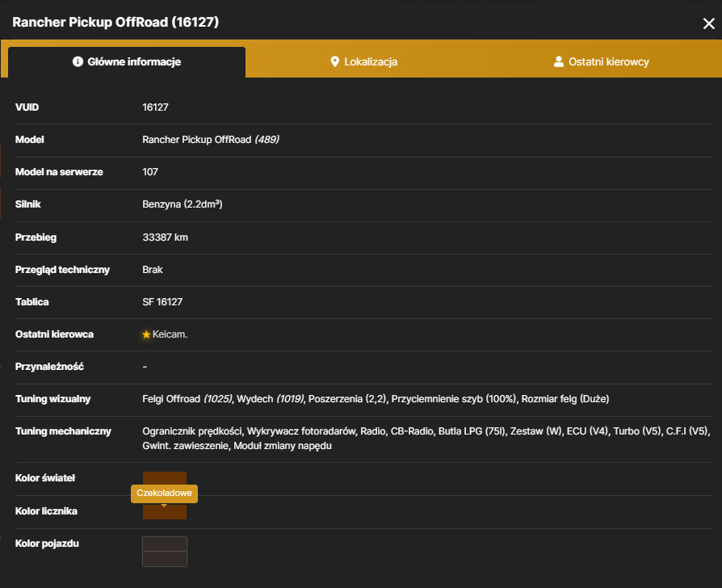Viewport: 722px width, 588px height.
Task: Click Ogranicznik prędkości in Tuning mechaniczny
Action: click(x=192, y=431)
